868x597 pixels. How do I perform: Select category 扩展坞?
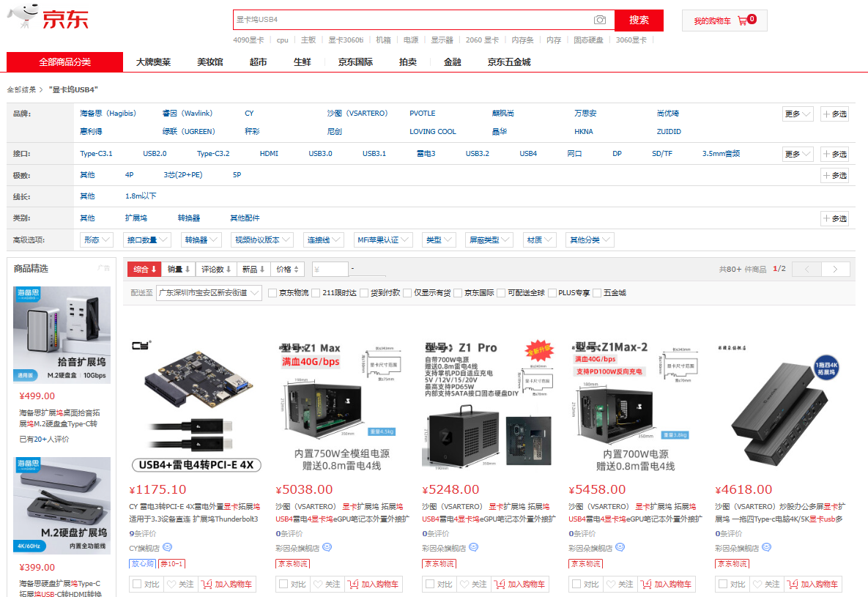coord(136,218)
